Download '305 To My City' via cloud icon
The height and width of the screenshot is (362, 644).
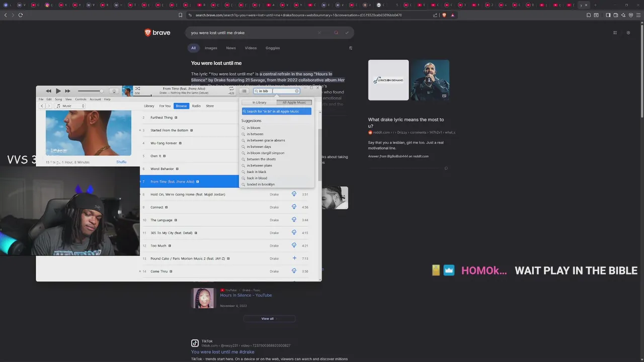pos(294,233)
